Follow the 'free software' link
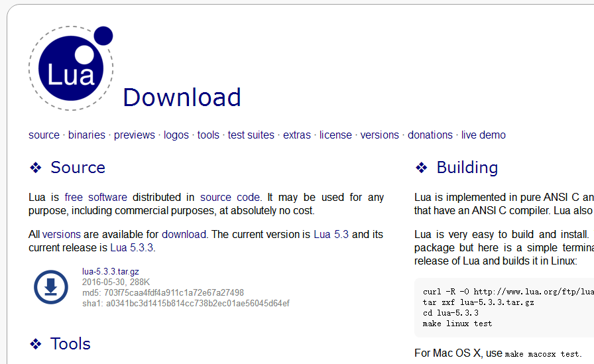 96,198
